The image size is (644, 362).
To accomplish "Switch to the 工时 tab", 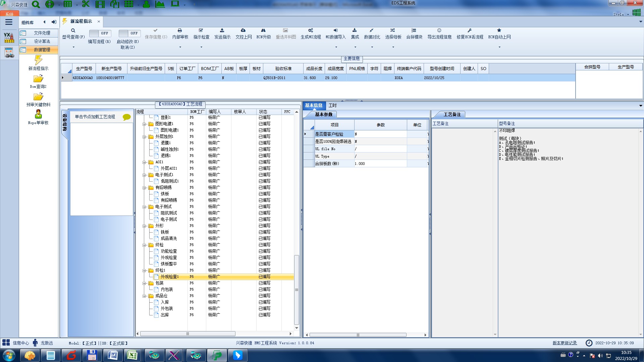I will (x=332, y=106).
